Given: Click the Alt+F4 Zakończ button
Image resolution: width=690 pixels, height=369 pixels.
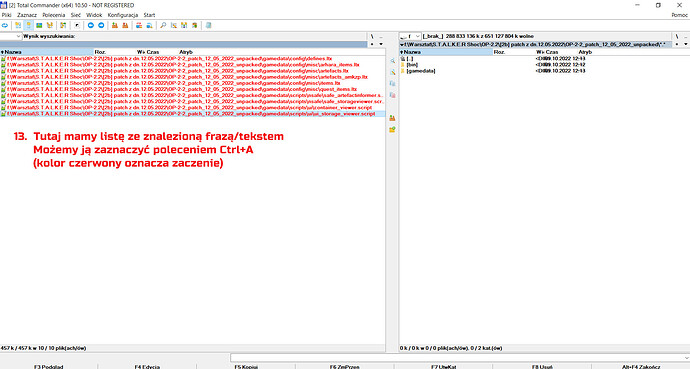Looking at the screenshot, I should coord(641,366).
